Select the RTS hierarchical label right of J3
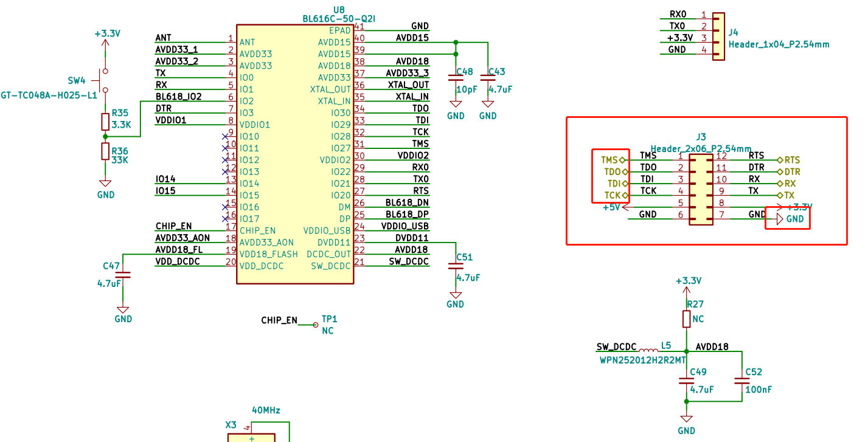This screenshot has width=868, height=442. coord(790,160)
